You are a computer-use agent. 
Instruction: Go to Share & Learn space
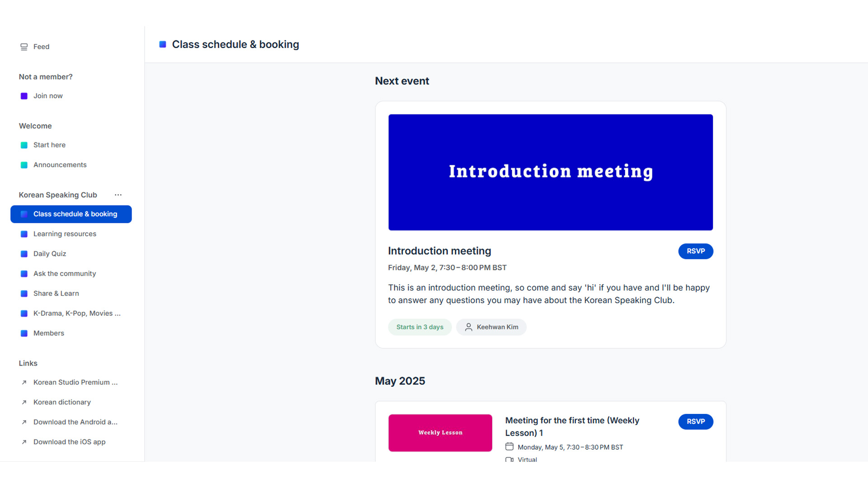56,294
